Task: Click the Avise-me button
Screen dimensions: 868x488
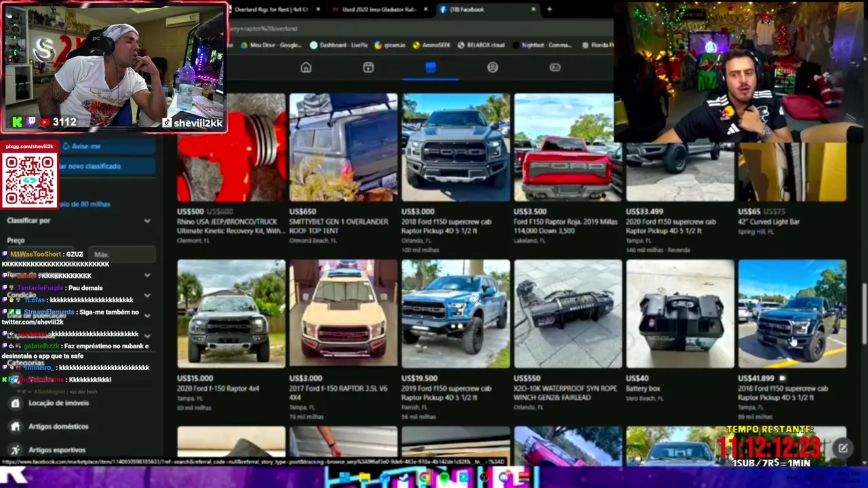Action: [x=108, y=146]
